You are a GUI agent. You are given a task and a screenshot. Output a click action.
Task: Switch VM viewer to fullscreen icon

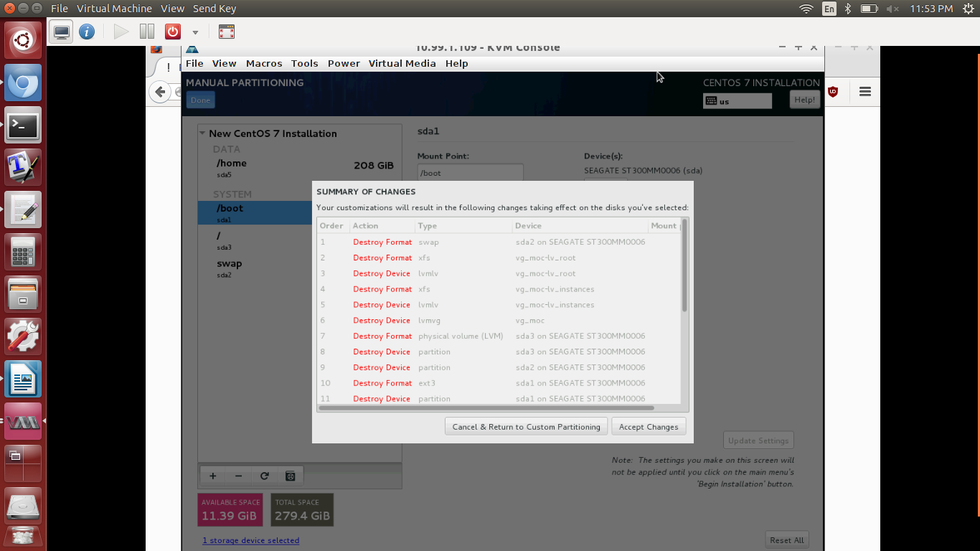[x=227, y=32]
